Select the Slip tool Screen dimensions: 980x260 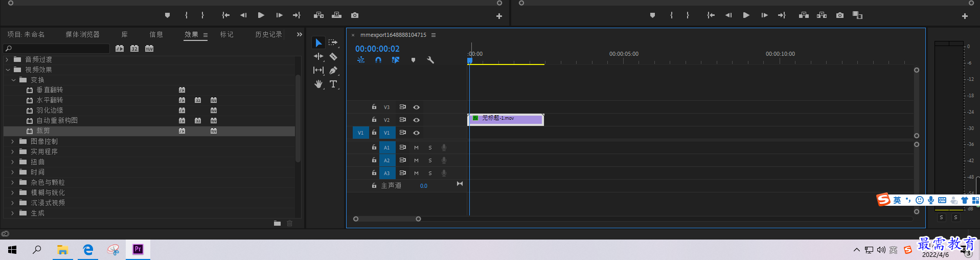(x=318, y=70)
